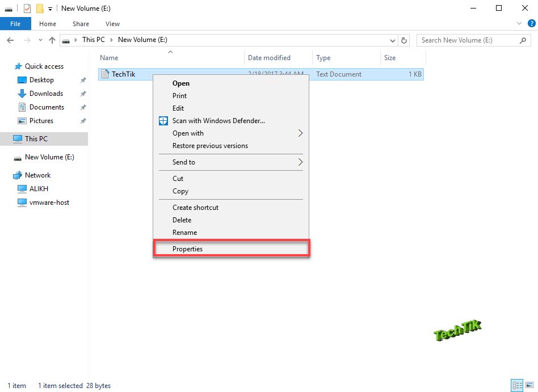Viewport: 538px width, 392px height.
Task: Unpin Downloads using its pin icon
Action: pos(83,94)
